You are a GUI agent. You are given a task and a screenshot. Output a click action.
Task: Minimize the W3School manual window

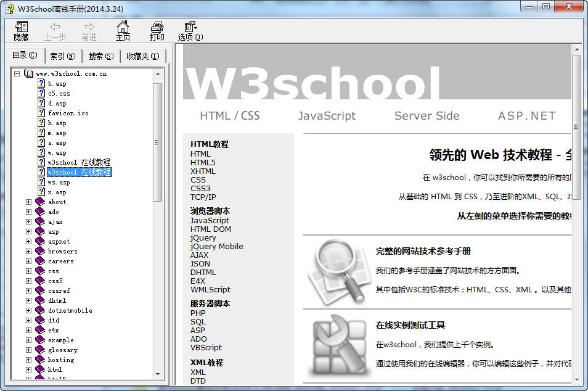tap(529, 7)
